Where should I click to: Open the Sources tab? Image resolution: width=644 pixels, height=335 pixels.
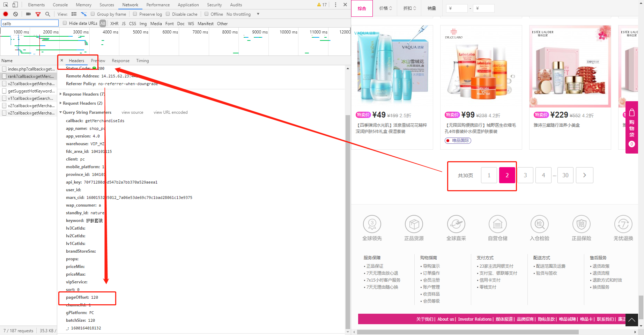pos(107,5)
